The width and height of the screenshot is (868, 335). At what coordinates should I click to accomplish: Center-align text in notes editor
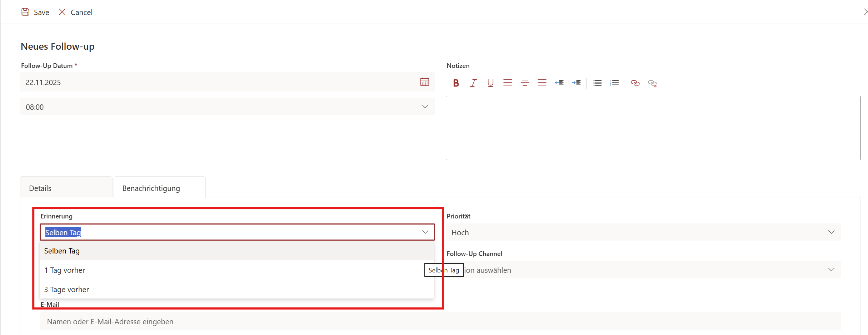tap(525, 83)
